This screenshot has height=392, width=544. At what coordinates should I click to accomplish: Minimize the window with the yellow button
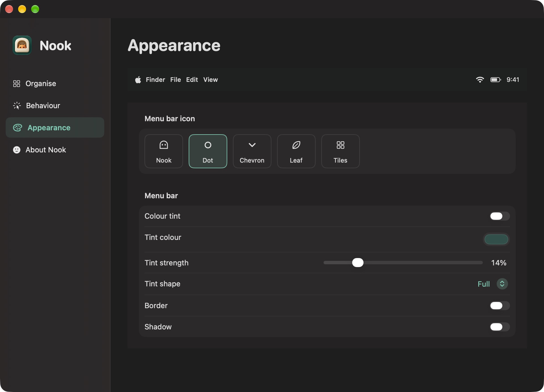22,9
